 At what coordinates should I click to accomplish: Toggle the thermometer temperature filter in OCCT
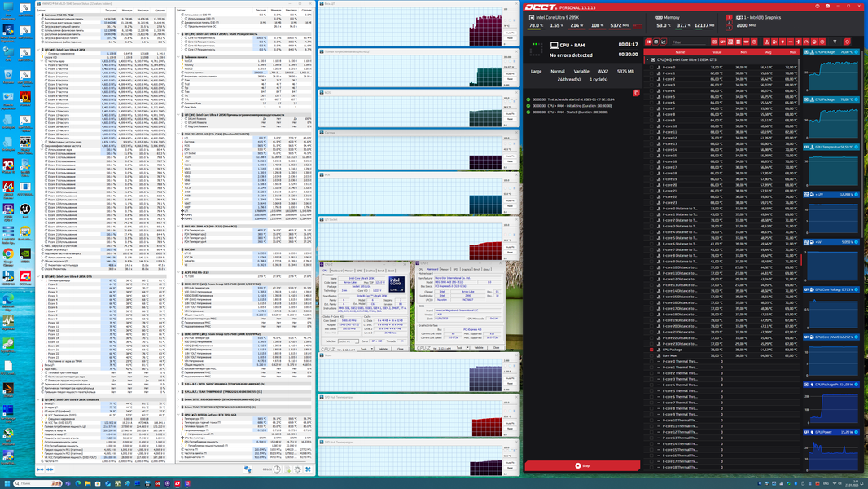(767, 42)
